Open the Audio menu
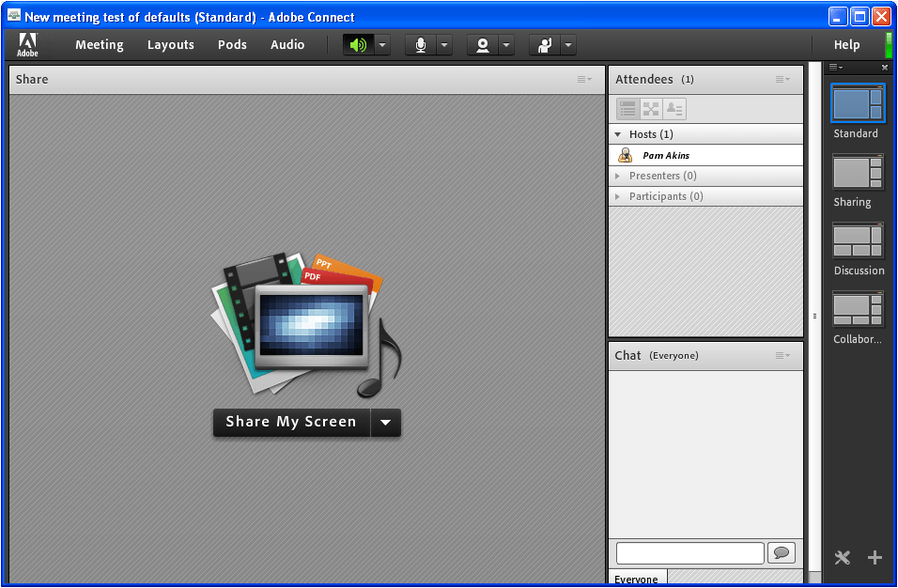 tap(287, 45)
